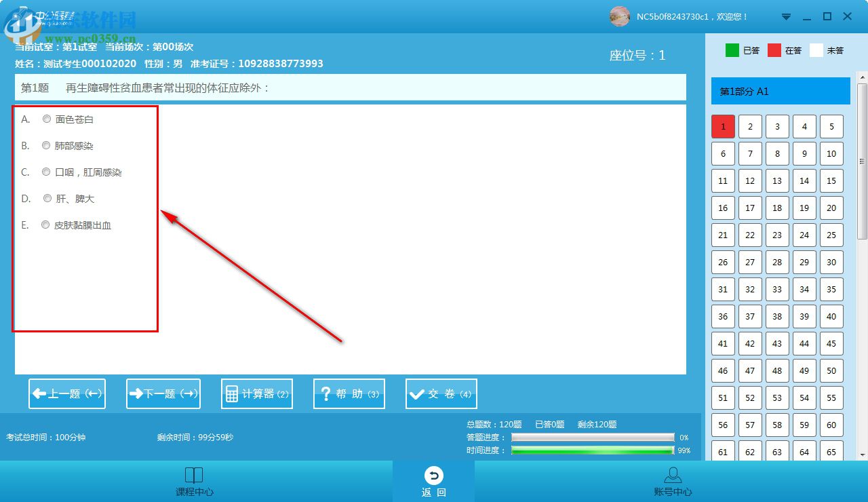
Task: Click the user avatar picture
Action: point(620,16)
